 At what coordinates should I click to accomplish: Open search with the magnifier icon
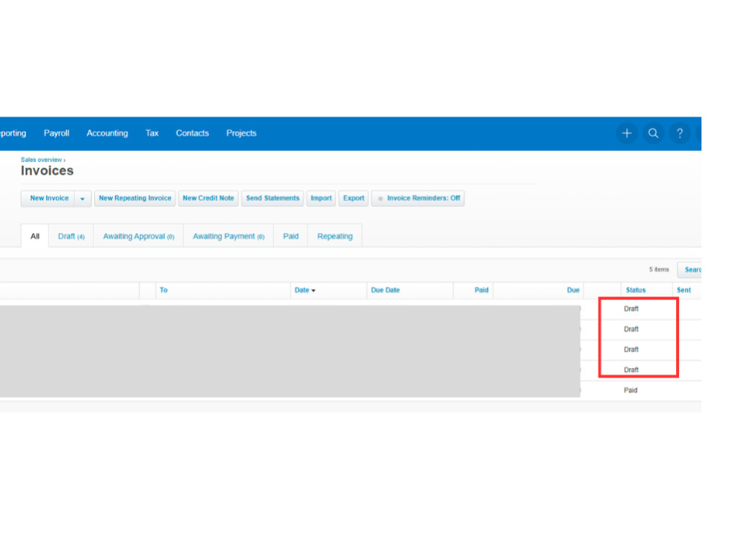coord(653,134)
